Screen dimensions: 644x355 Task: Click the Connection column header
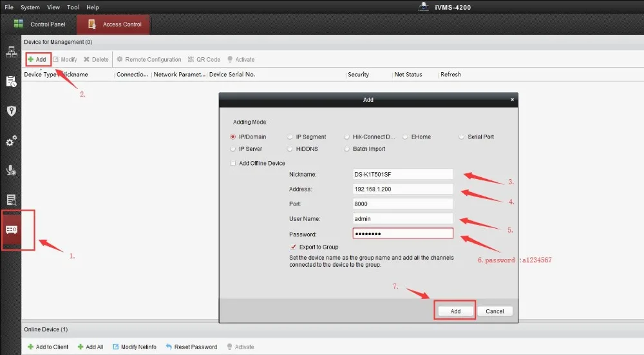click(132, 74)
